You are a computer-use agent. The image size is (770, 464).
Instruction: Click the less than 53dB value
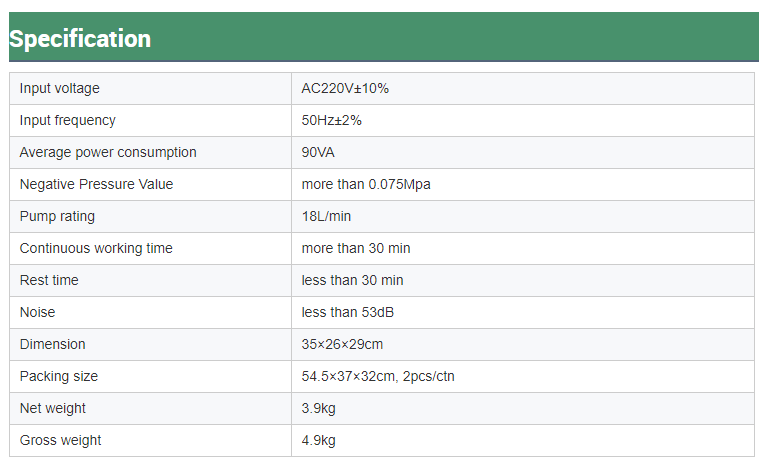[x=348, y=312]
